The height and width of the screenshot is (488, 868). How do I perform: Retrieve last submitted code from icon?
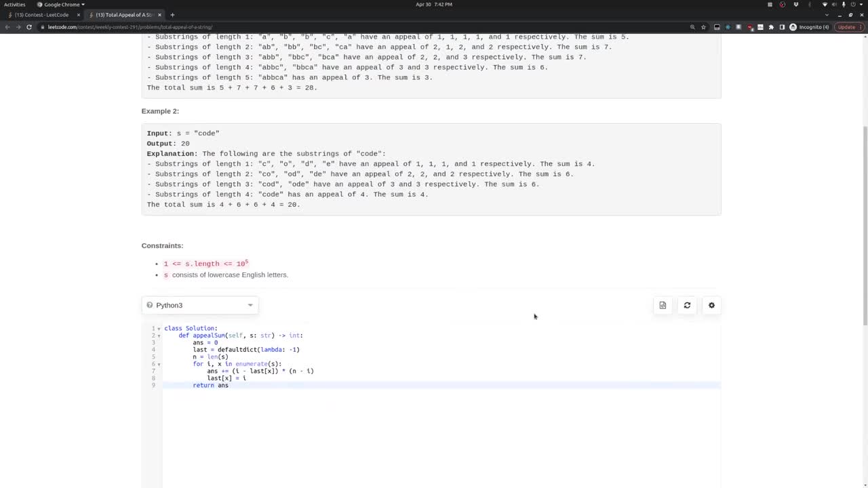coord(663,305)
